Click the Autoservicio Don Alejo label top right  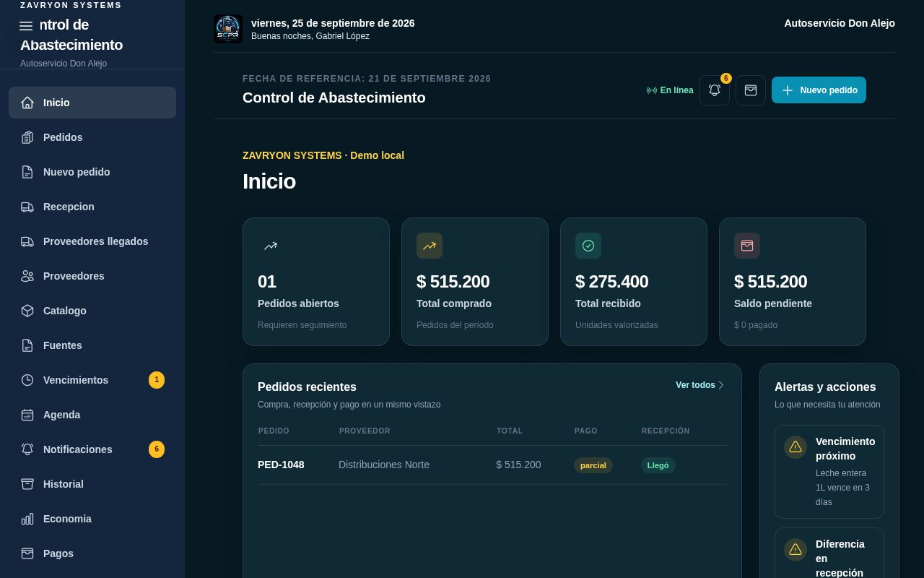coord(840,23)
